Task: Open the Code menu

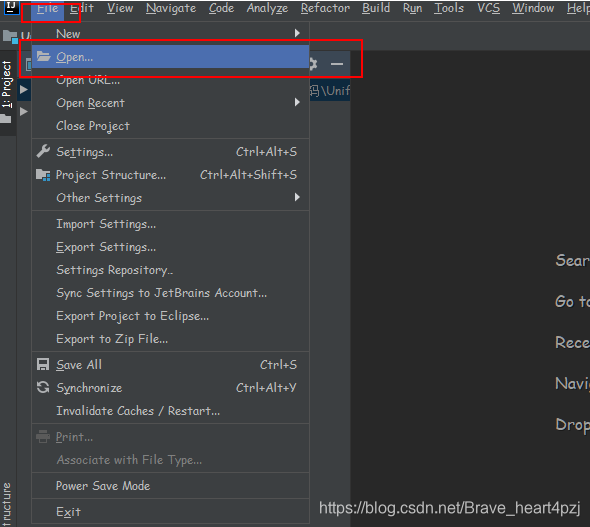Action: pyautogui.click(x=221, y=8)
